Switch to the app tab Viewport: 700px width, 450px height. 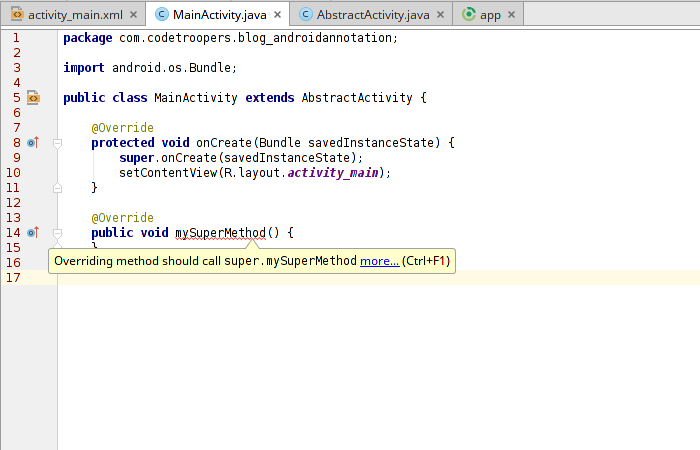(x=490, y=15)
